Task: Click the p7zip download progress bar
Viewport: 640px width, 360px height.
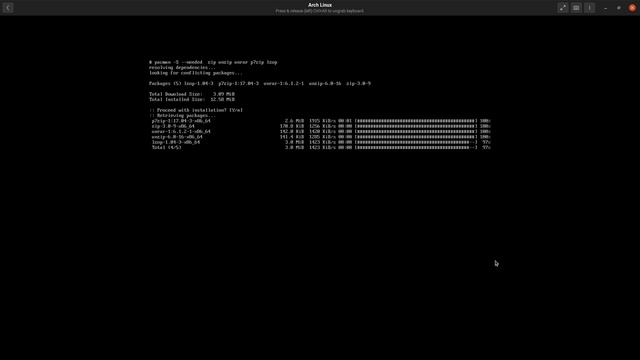Action: coord(416,121)
